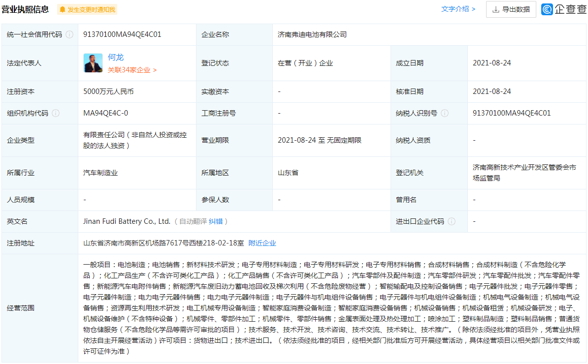
Task: Click 发生变更时通知我 to enable change alerts
Action: [x=91, y=9]
